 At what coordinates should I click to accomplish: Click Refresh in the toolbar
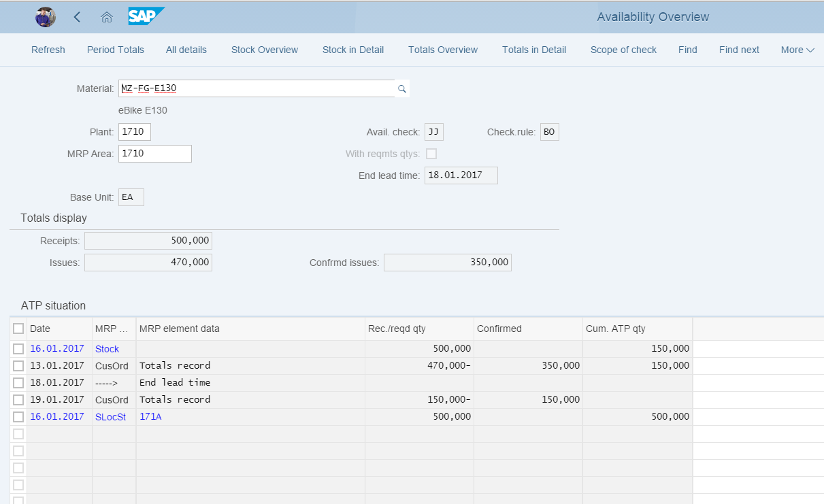[48, 49]
